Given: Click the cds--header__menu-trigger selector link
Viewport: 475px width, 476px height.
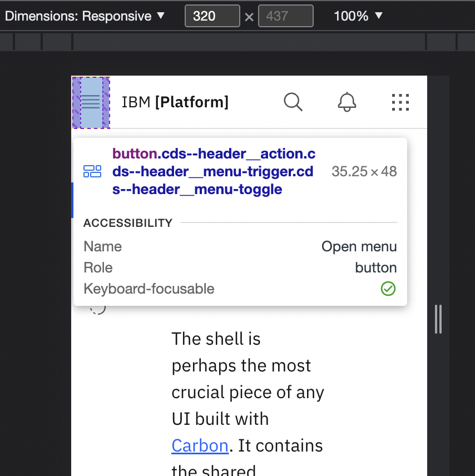Looking at the screenshot, I should pyautogui.click(x=214, y=171).
